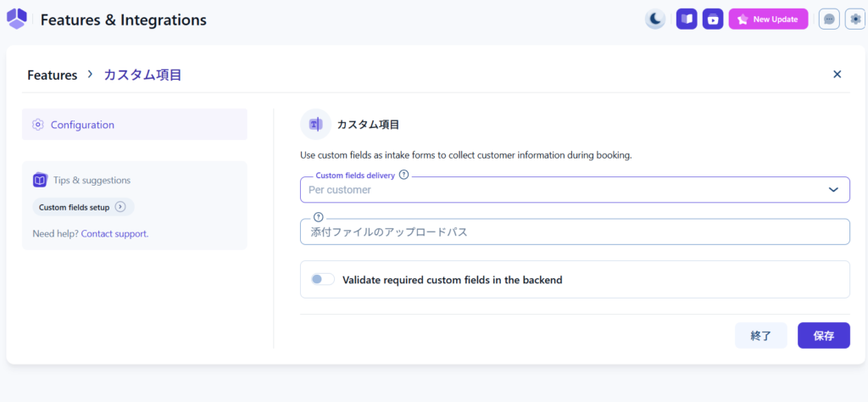This screenshot has height=402, width=868.
Task: Open the Contact support link
Action: [114, 233]
